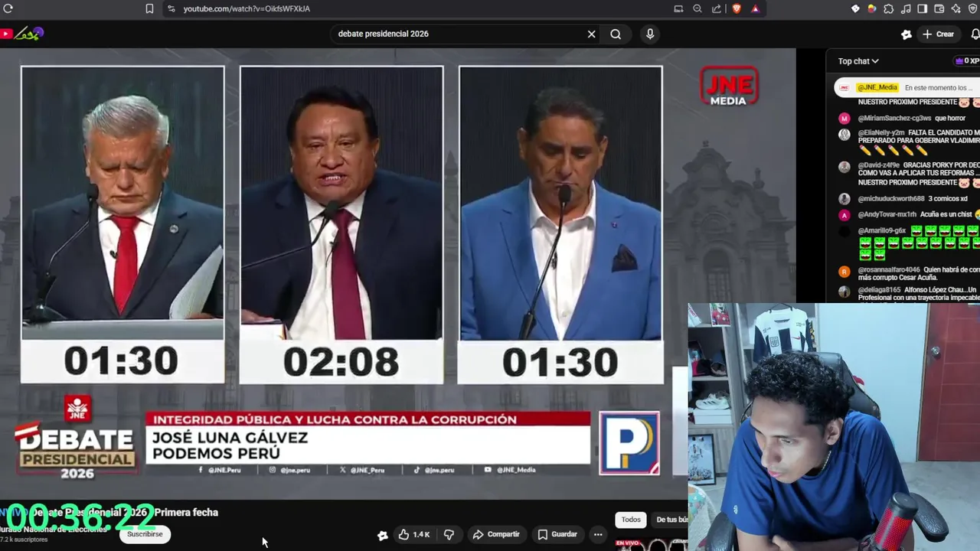Select the 'De tus bú...' filter chip
This screenshot has height=551, width=980.
pos(671,520)
